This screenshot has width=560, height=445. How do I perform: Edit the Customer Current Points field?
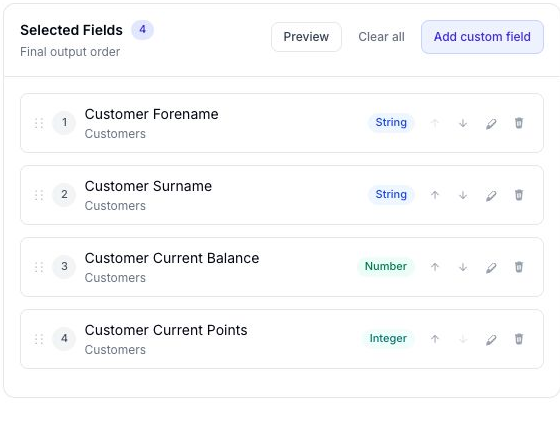click(491, 339)
